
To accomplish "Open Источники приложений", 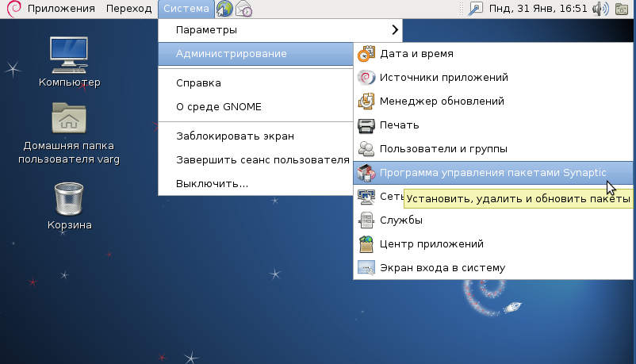I will [x=492, y=77].
